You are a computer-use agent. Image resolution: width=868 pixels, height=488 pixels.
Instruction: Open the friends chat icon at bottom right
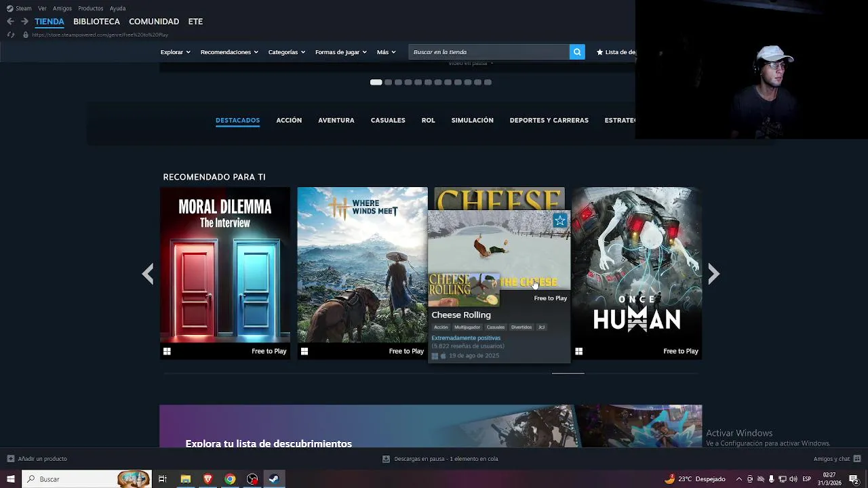coord(857,459)
